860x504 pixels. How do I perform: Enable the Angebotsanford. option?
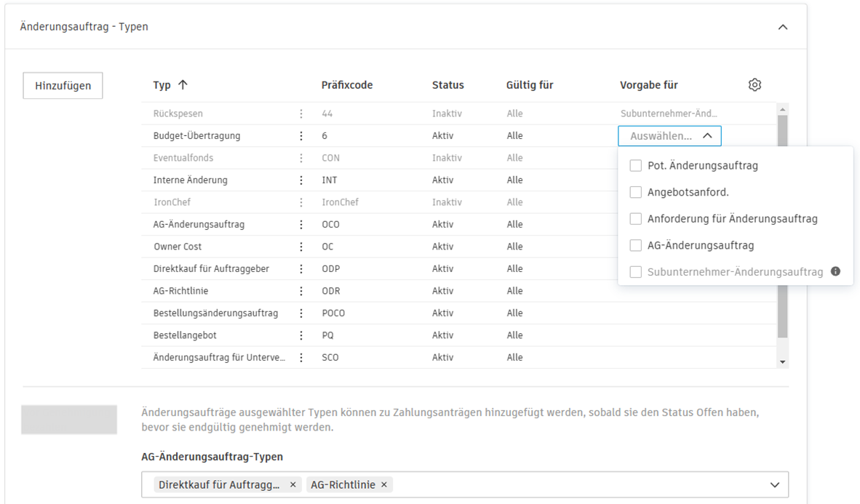click(636, 192)
